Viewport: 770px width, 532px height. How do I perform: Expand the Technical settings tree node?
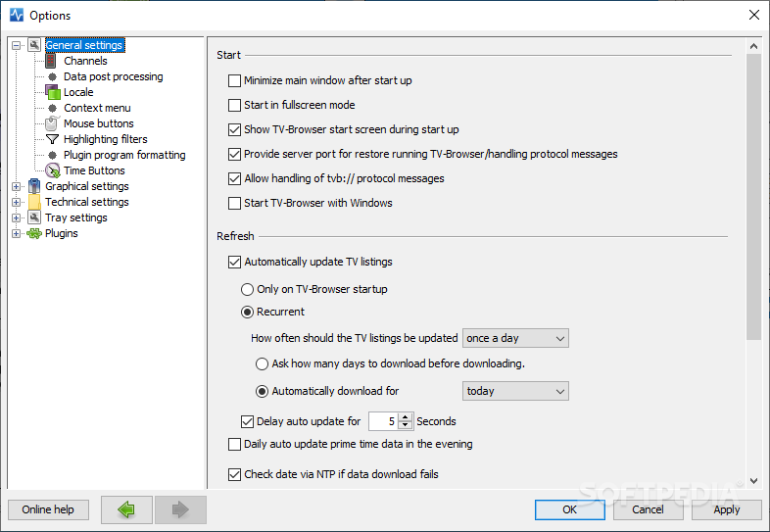point(17,203)
